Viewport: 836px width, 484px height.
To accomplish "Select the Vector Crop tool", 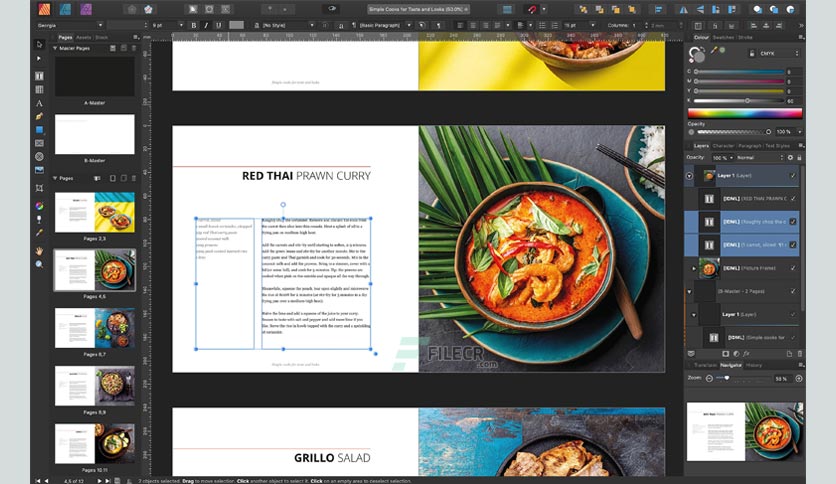I will coord(39,188).
